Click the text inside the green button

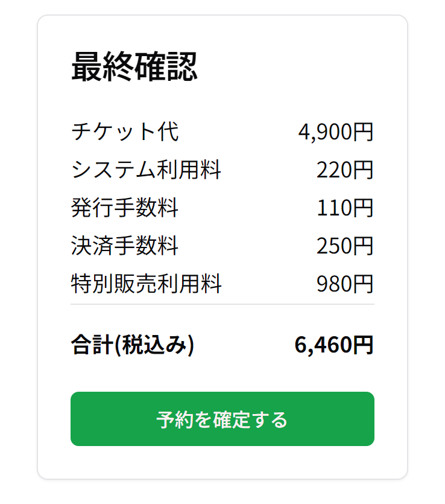pyautogui.click(x=222, y=419)
